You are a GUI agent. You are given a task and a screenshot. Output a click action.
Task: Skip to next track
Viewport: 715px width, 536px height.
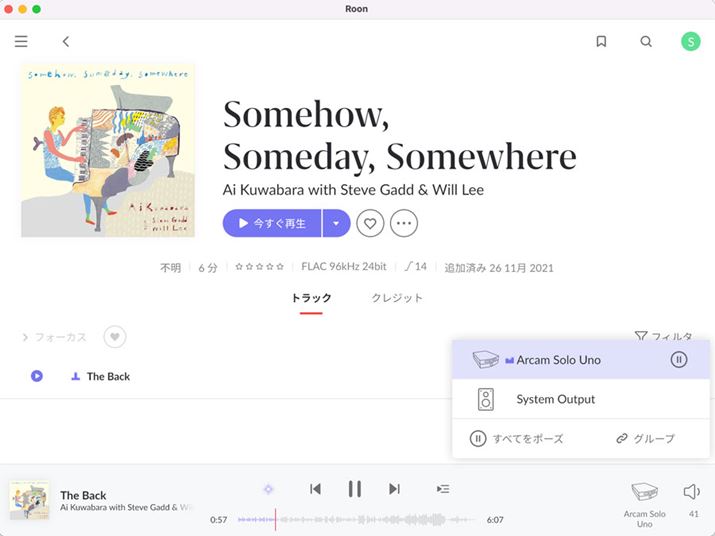394,489
